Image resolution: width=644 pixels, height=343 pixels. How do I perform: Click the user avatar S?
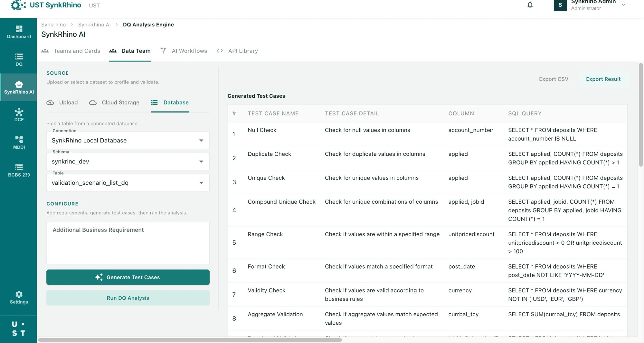point(560,5)
